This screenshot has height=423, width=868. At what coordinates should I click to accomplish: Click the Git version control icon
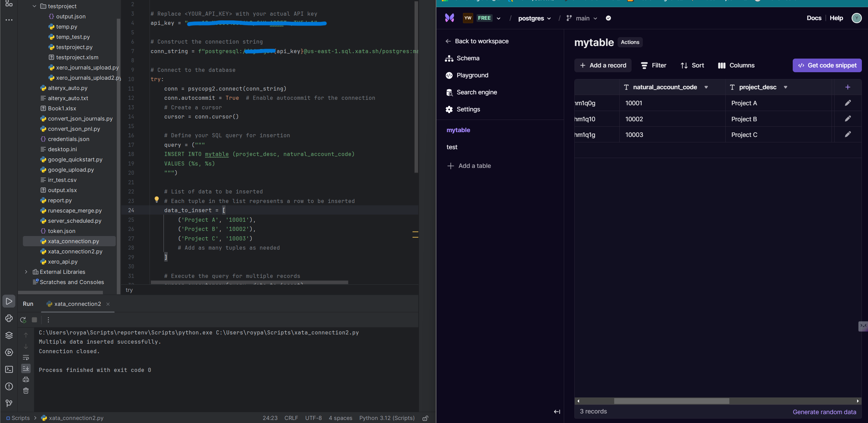pyautogui.click(x=9, y=403)
